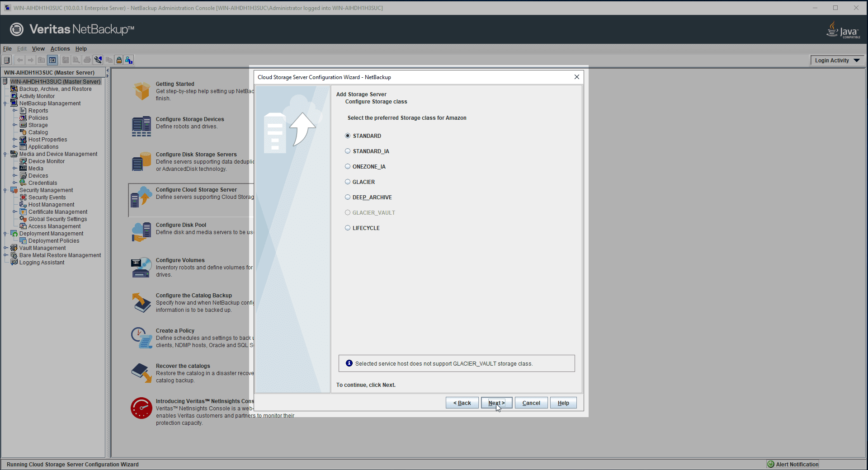Click the Next button in the wizard
The width and height of the screenshot is (868, 470).
tap(496, 403)
